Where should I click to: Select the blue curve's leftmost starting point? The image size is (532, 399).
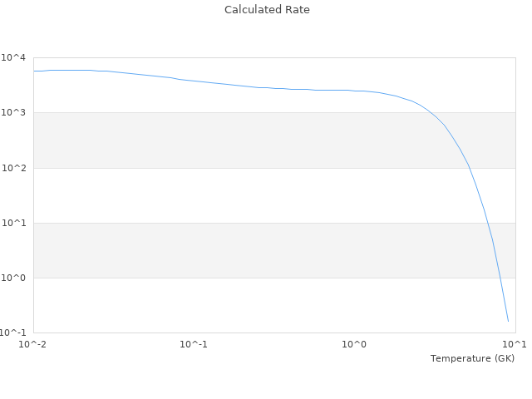pos(34,71)
